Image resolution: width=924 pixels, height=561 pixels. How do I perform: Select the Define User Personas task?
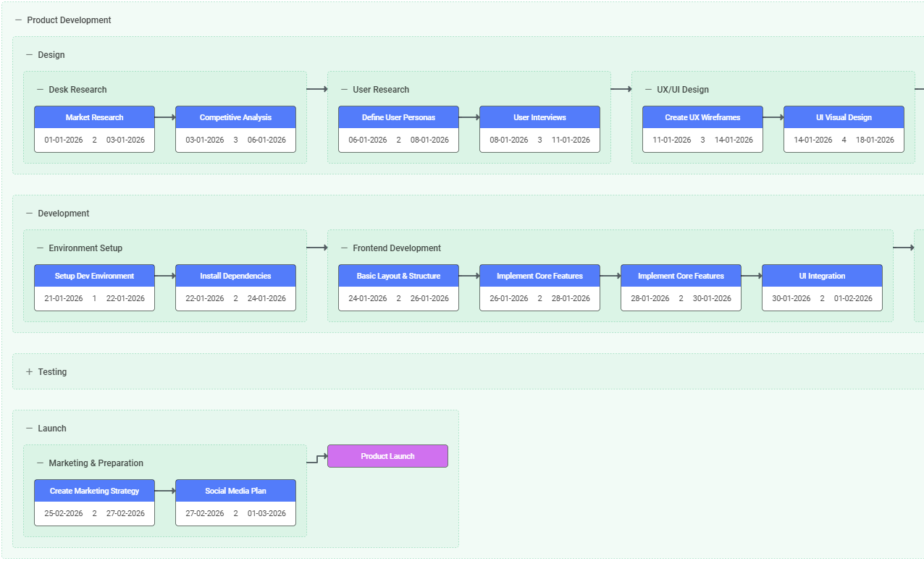[398, 117]
